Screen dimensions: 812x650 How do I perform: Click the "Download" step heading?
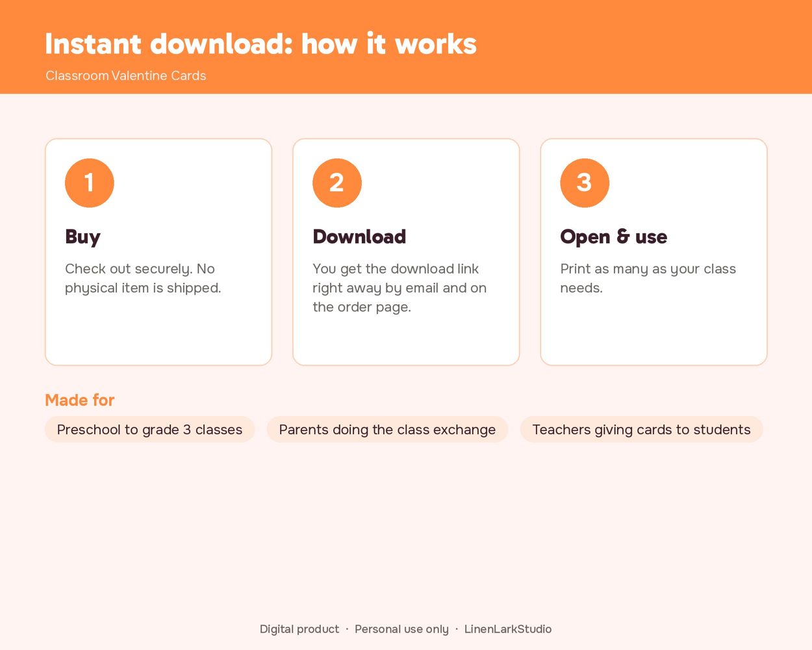tap(359, 237)
